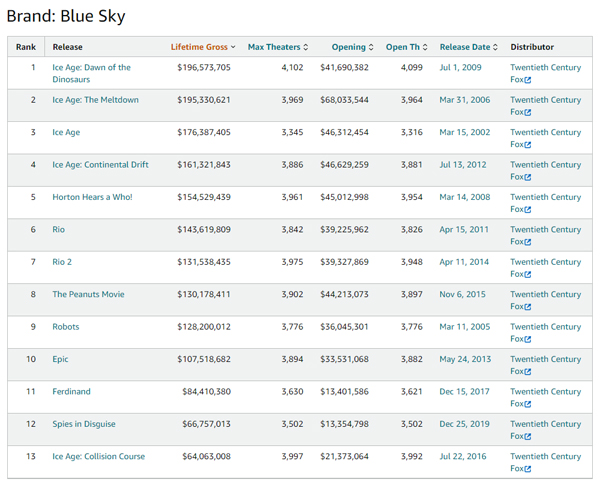Open Twentieth Century Fox link in Ferdinand row
The width and height of the screenshot is (600, 488).
(546, 398)
